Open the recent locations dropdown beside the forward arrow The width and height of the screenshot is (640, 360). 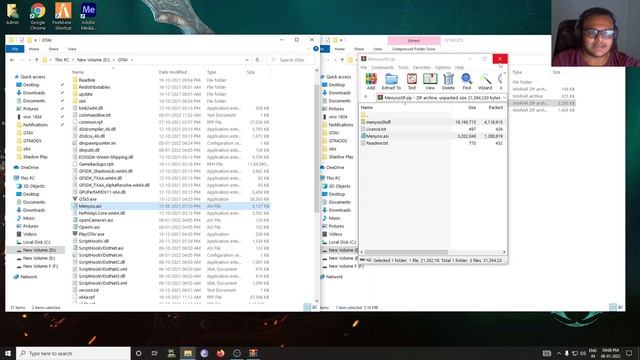coord(29,60)
